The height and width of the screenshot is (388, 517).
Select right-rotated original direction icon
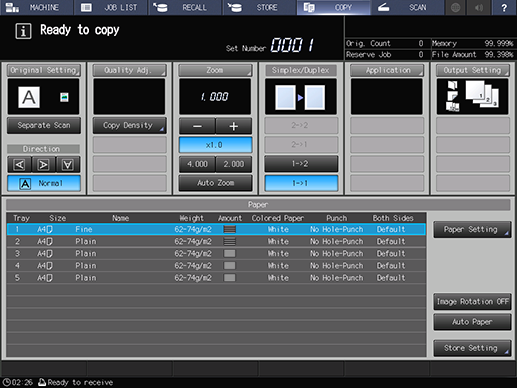click(x=44, y=164)
